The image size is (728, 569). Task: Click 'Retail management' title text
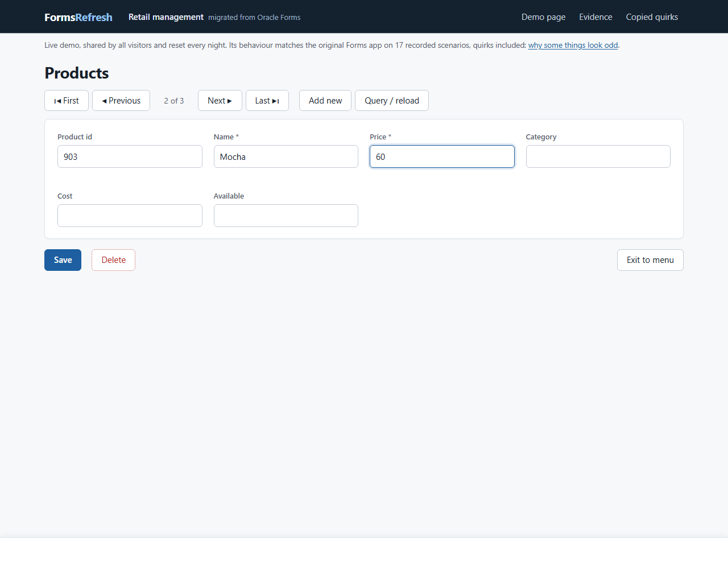click(x=166, y=17)
